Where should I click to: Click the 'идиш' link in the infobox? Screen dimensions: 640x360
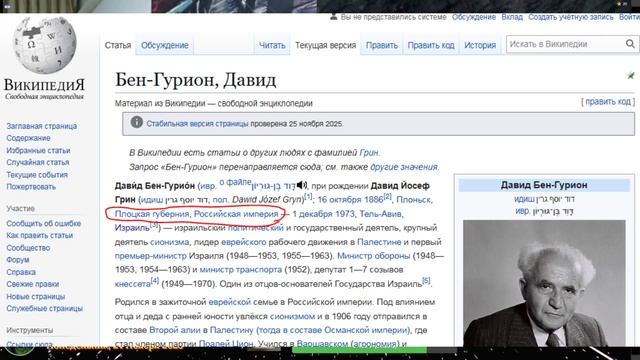pyautogui.click(x=524, y=199)
